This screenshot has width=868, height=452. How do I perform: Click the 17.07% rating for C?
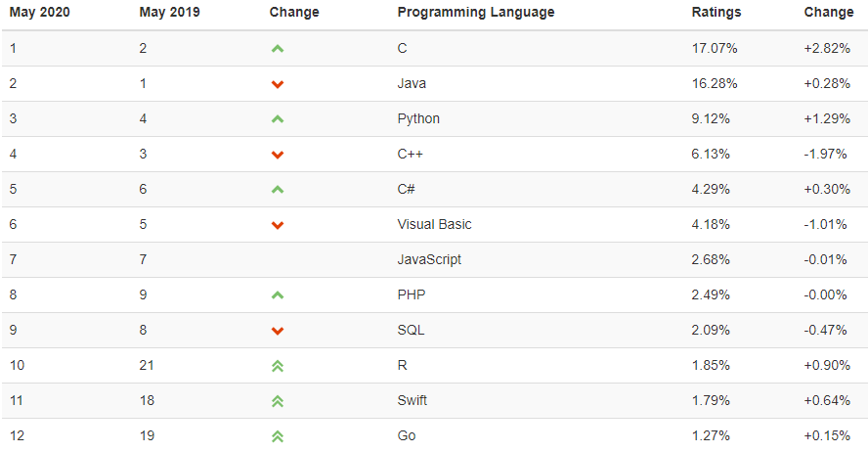click(714, 48)
